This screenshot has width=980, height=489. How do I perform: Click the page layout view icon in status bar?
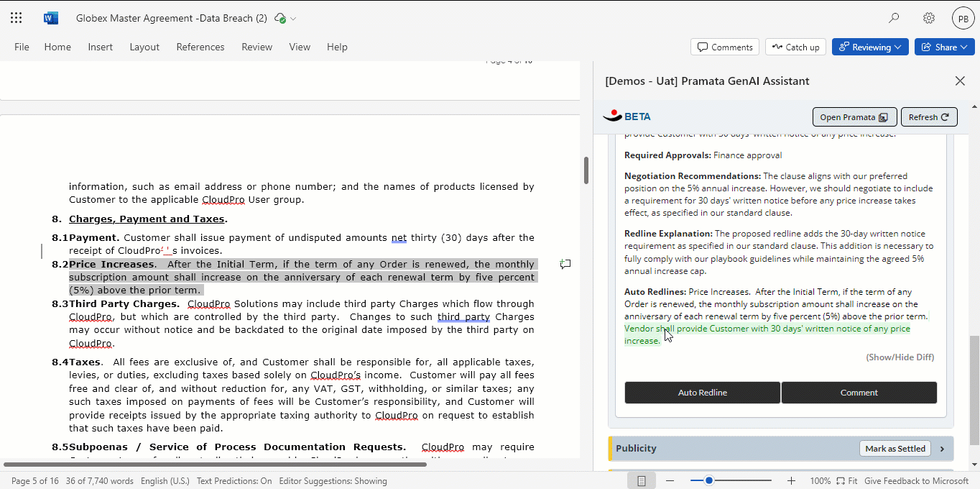tap(642, 480)
